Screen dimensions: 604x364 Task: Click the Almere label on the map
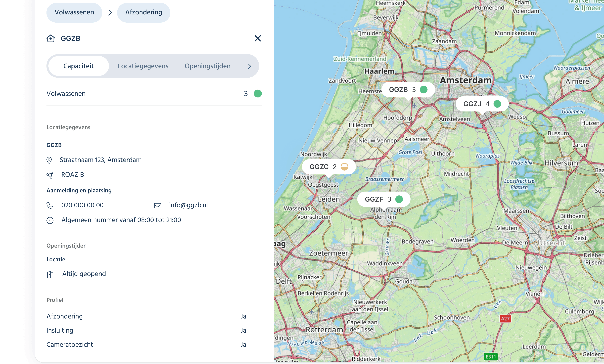tap(577, 81)
